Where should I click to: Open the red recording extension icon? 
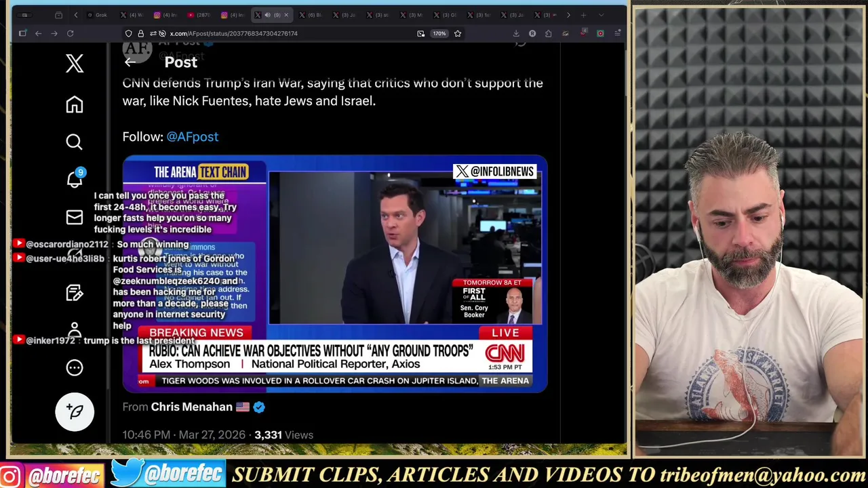coord(600,33)
